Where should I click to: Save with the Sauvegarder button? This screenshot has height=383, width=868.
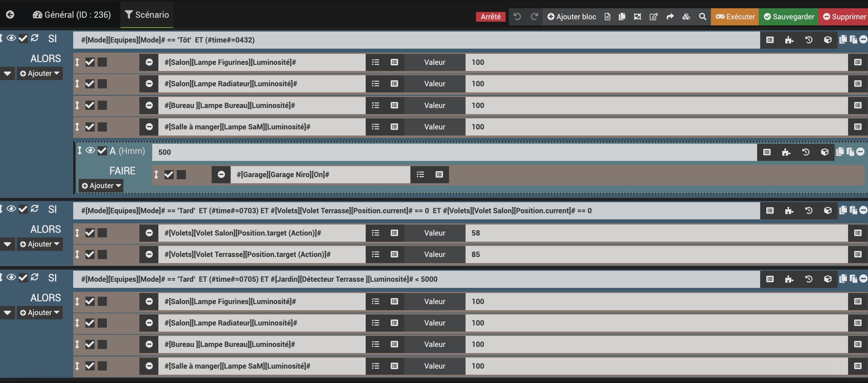click(x=788, y=17)
